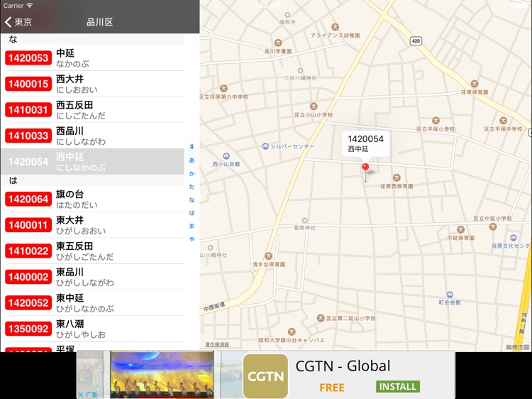Click the 中延保育園 marker
The height and width of the screenshot is (399, 532).
point(460,229)
